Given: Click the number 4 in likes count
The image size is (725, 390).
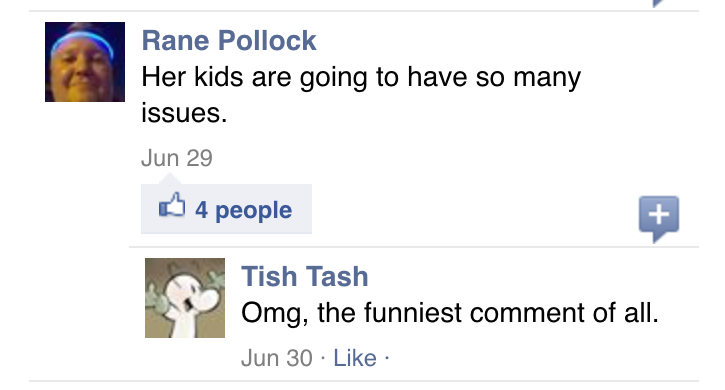Looking at the screenshot, I should 201,210.
